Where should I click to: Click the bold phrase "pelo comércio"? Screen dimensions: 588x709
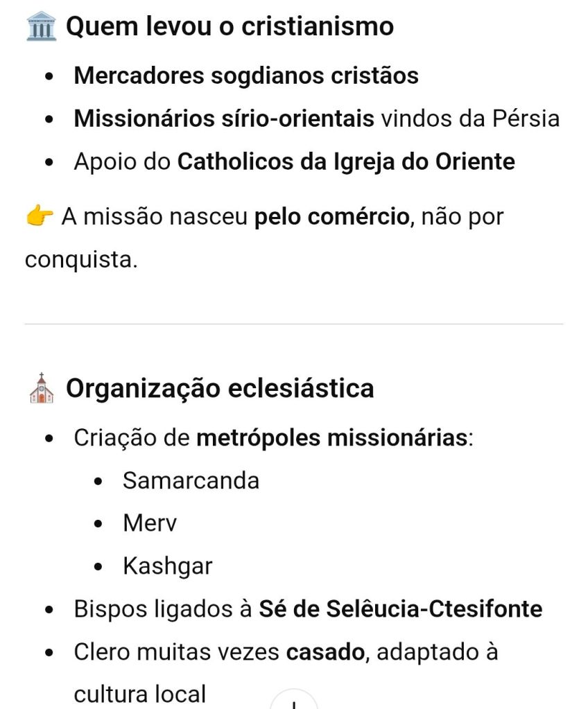click(331, 217)
